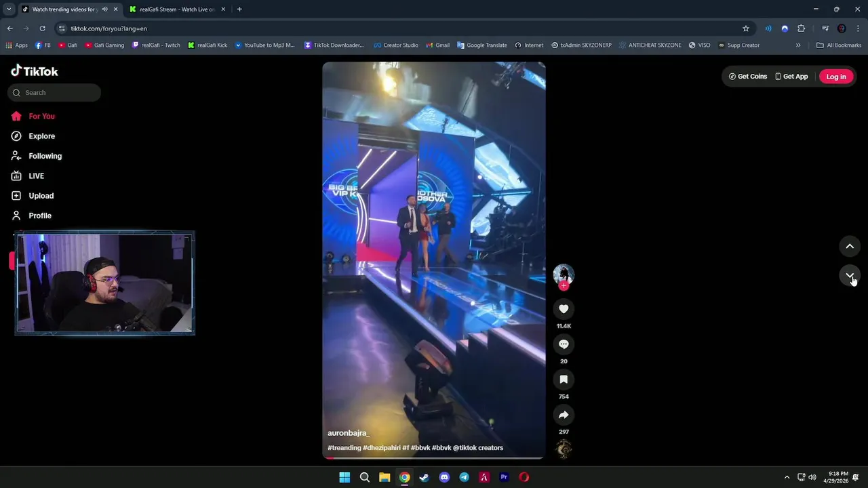Open the taskbar volume control

tap(812, 477)
